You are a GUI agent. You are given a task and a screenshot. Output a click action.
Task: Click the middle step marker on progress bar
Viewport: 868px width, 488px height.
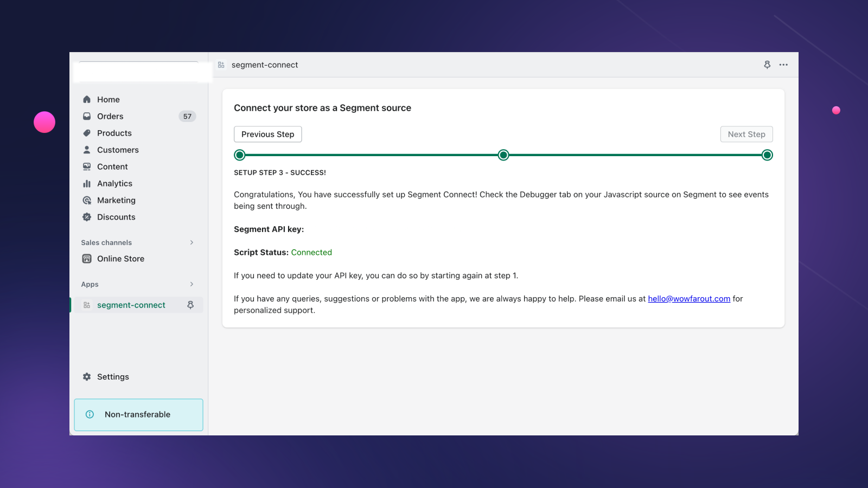(503, 155)
